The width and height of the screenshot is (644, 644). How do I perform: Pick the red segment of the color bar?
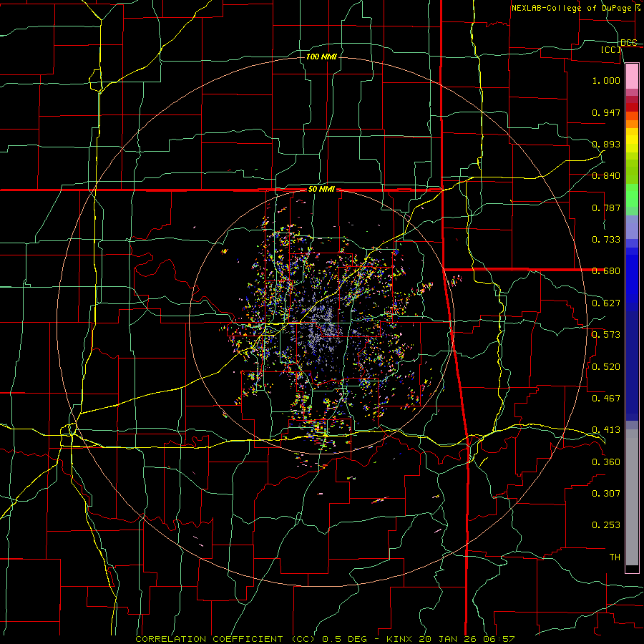[632, 107]
